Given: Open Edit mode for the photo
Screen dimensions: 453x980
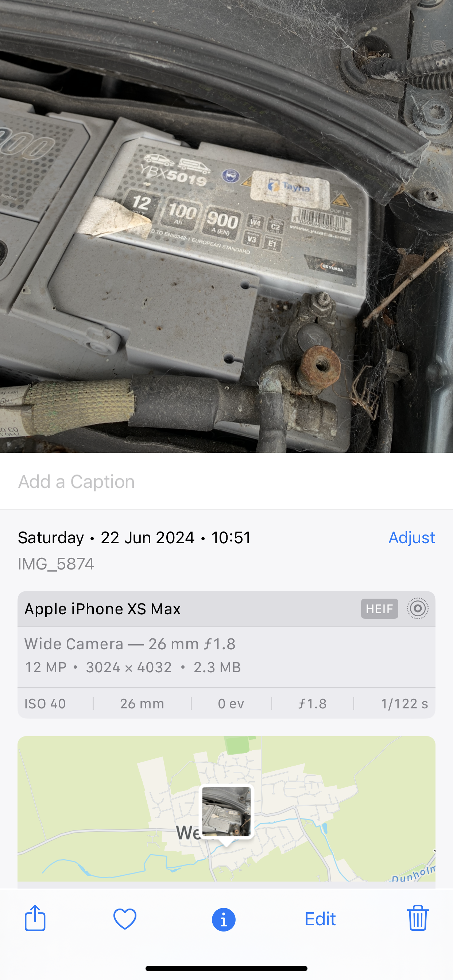Looking at the screenshot, I should point(320,919).
